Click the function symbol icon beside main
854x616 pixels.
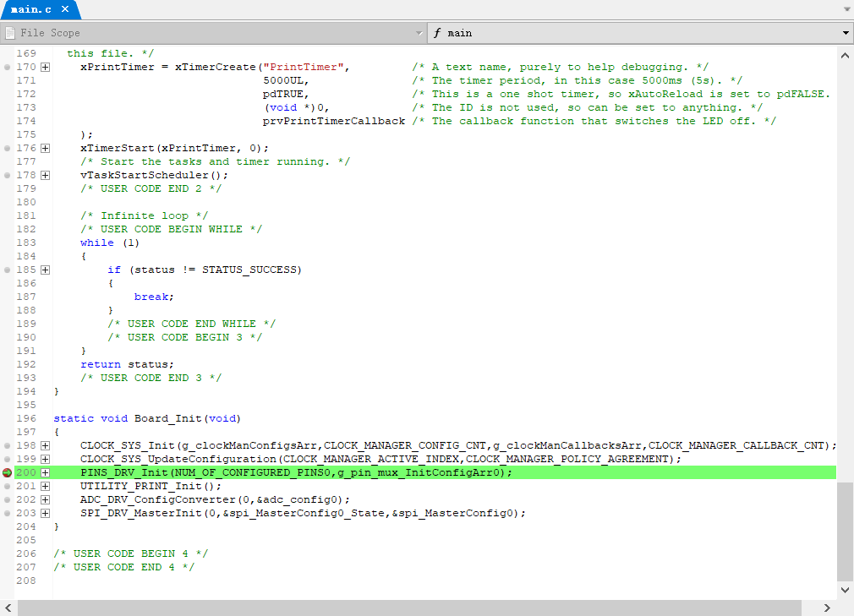coord(437,33)
